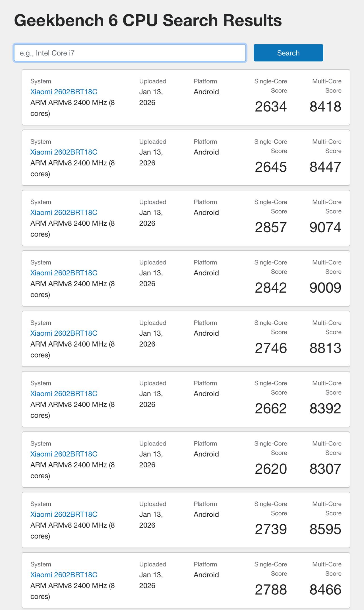
Task: Click the single-core score 2739
Action: click(271, 529)
